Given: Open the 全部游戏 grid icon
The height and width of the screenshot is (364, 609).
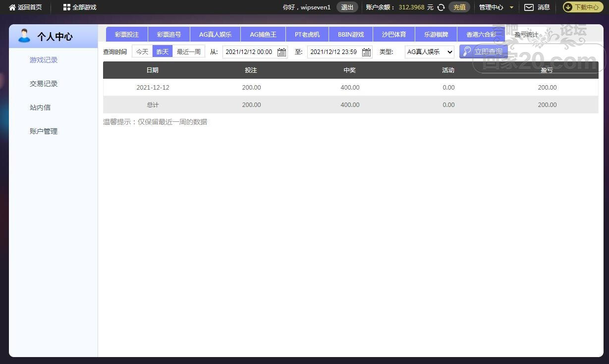Looking at the screenshot, I should tap(67, 7).
